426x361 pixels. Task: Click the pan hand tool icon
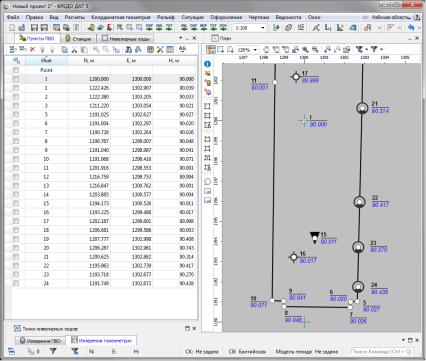click(x=266, y=50)
